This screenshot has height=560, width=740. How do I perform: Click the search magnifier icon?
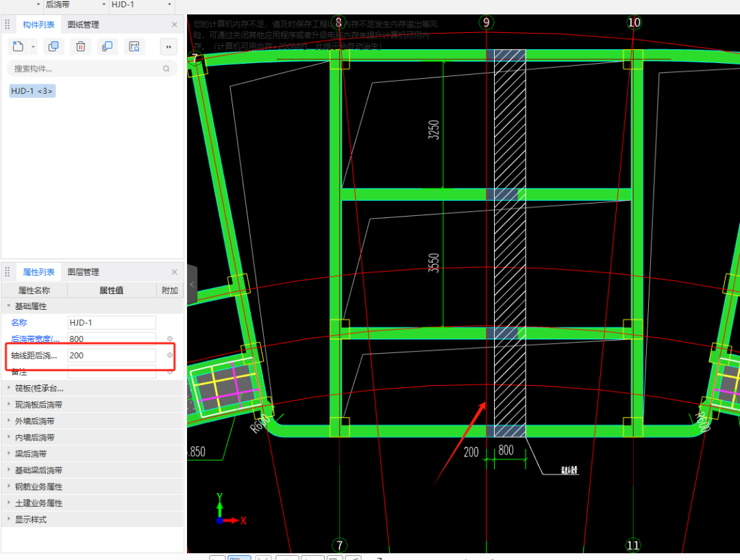[x=166, y=69]
